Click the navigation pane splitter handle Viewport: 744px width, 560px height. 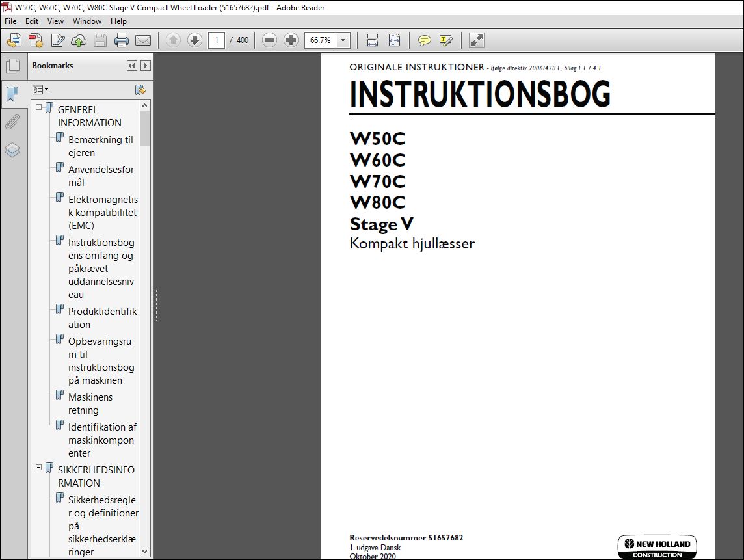tap(155, 305)
